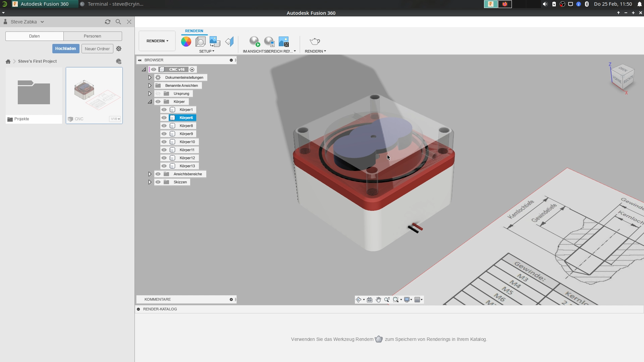Screen dimensions: 644x362
Task: Switch to the Daten tab
Action: (x=35, y=36)
